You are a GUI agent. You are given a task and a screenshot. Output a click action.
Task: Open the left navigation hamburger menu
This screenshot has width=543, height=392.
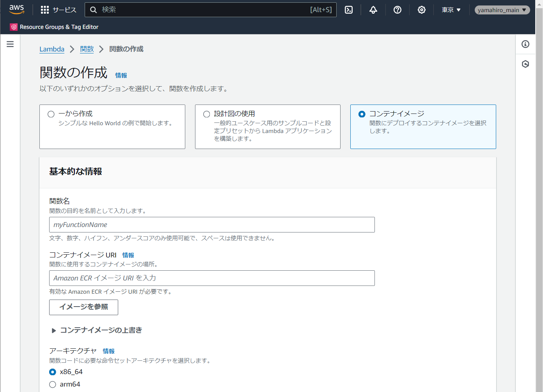(10, 44)
